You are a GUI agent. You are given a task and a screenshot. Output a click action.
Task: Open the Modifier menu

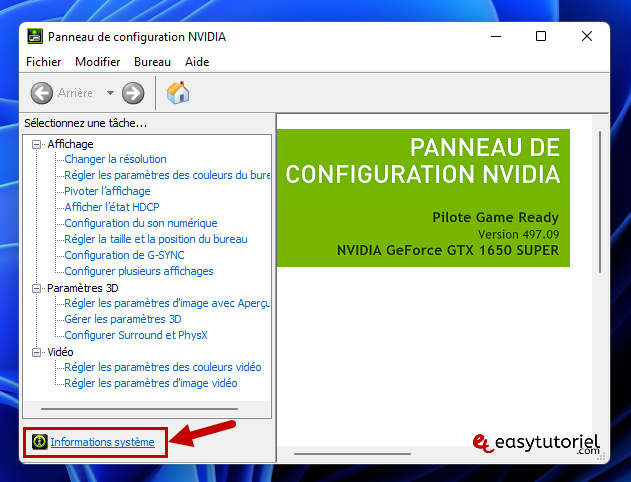(x=98, y=62)
